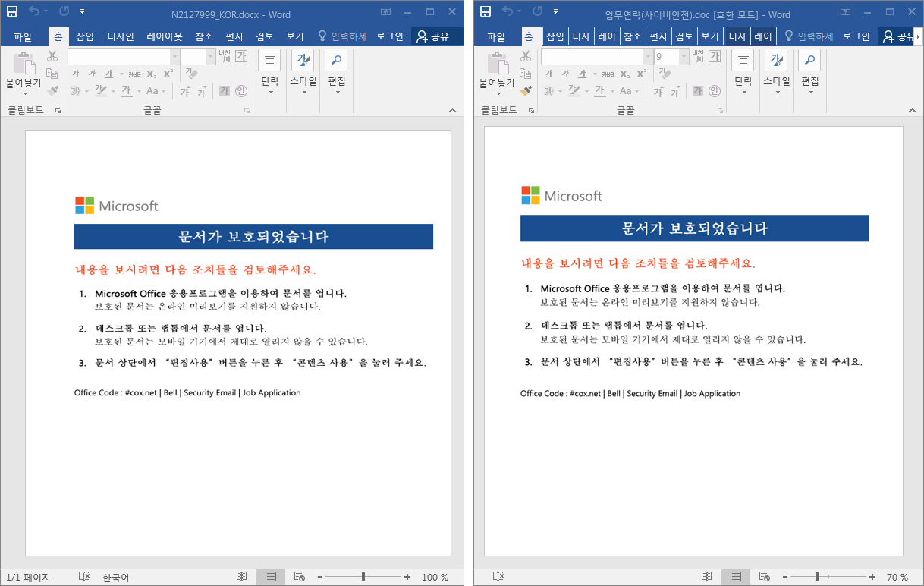924x586 pixels.
Task: Click the 100 % zoom level in left status bar
Action: click(435, 578)
